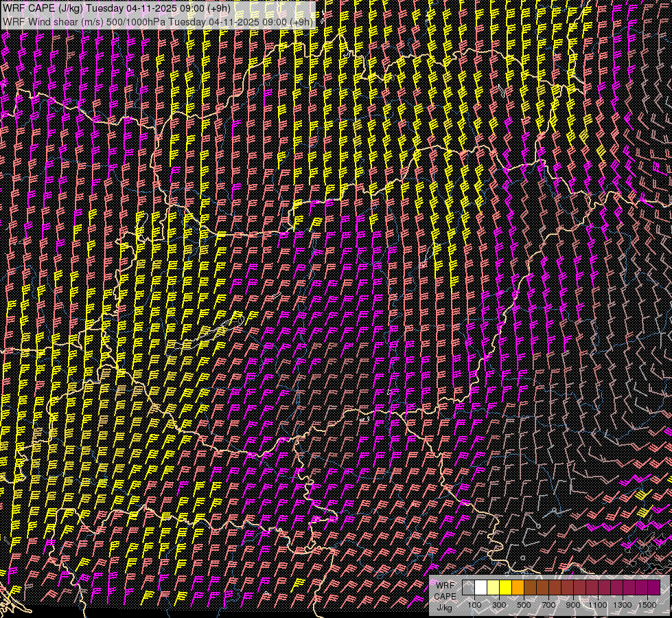
Task: Select the orange legend swatch
Action: coord(518,588)
